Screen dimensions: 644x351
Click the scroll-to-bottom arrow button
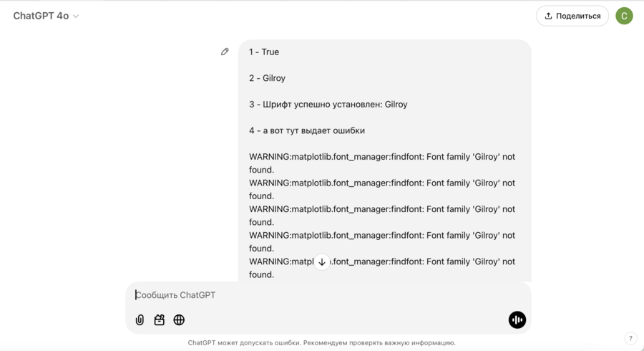tap(322, 262)
